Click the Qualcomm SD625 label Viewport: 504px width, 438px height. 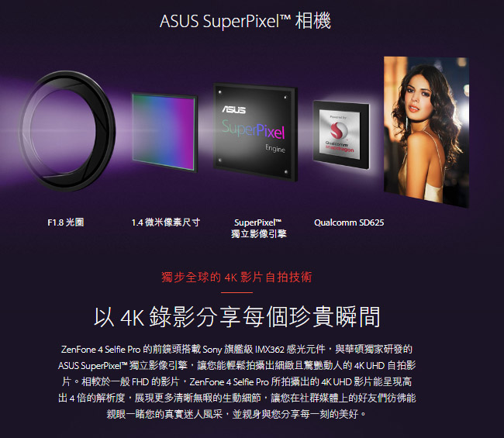pyautogui.click(x=349, y=222)
